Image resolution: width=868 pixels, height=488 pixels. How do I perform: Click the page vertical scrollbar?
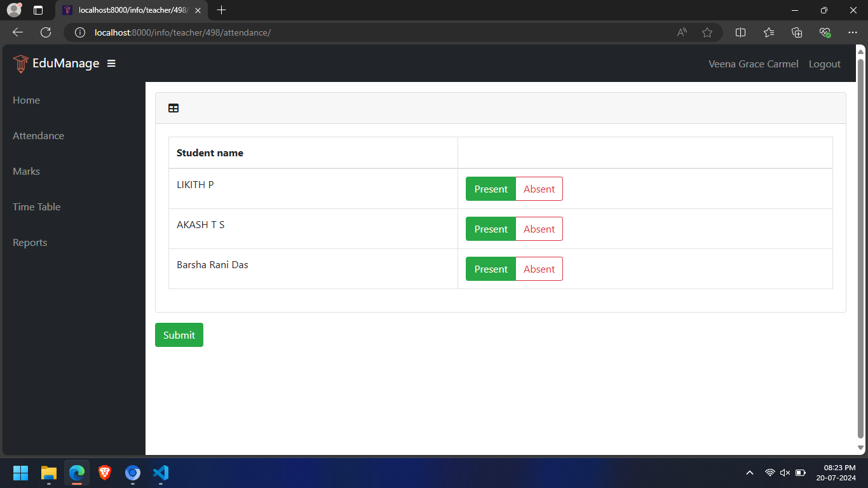pyautogui.click(x=861, y=249)
